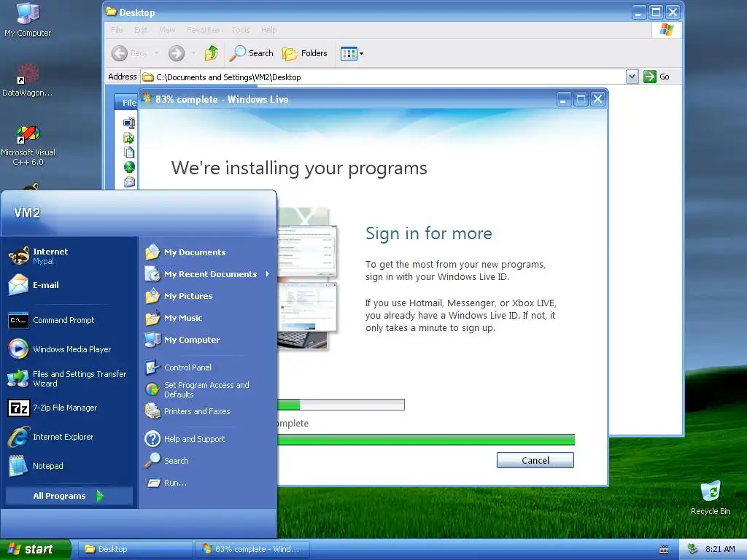Open the Edit menu in Desktop window

click(141, 29)
